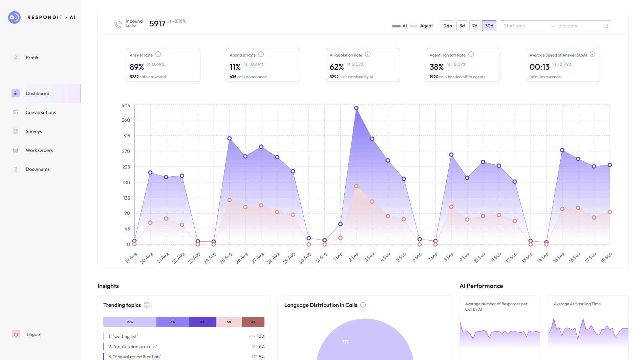Image resolution: width=644 pixels, height=360 pixels.
Task: Show info for Trending topics
Action: (x=147, y=305)
